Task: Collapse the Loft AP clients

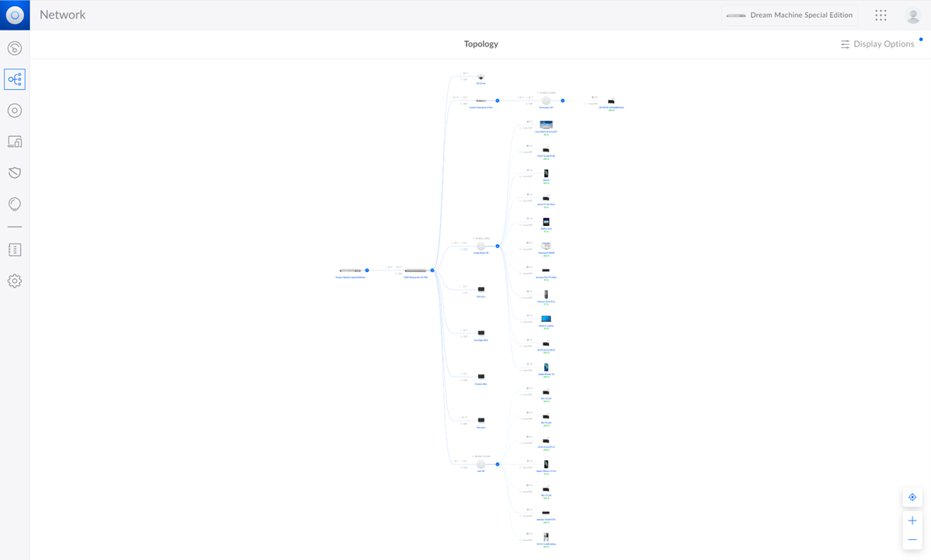Action: 498,464
